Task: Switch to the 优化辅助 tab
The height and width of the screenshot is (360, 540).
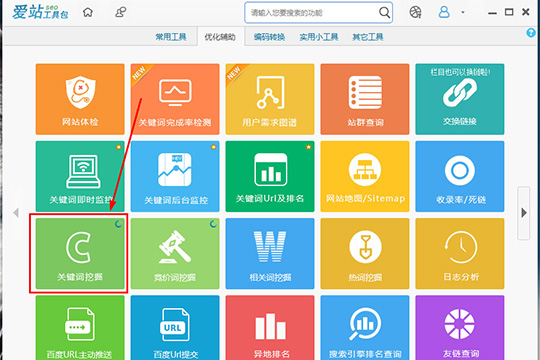Action: 220,37
